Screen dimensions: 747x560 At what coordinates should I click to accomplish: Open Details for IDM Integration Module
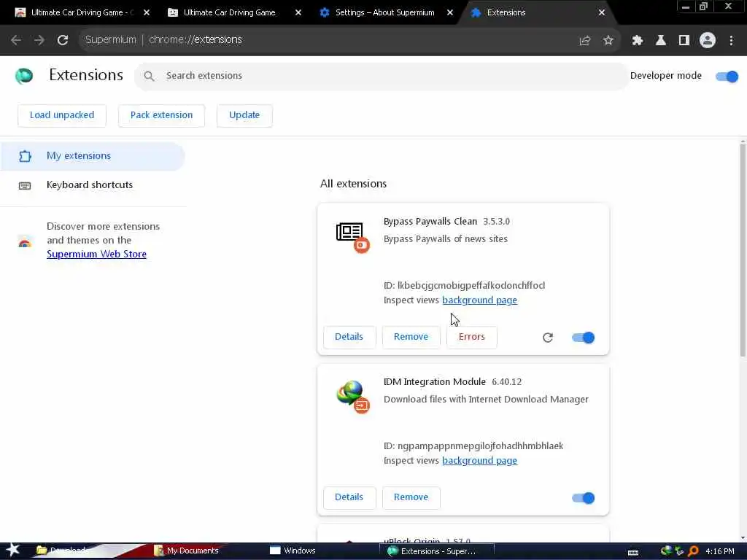point(349,497)
